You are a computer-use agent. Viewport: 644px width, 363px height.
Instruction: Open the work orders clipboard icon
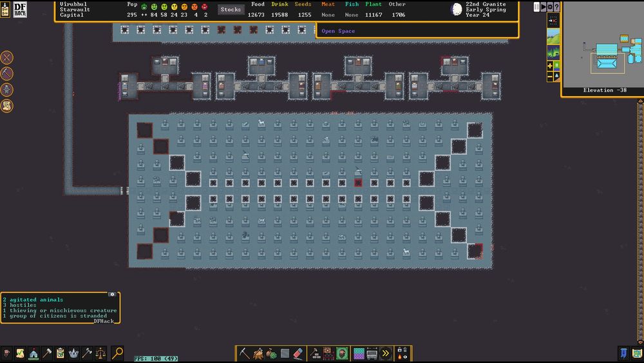pyautogui.click(x=61, y=353)
